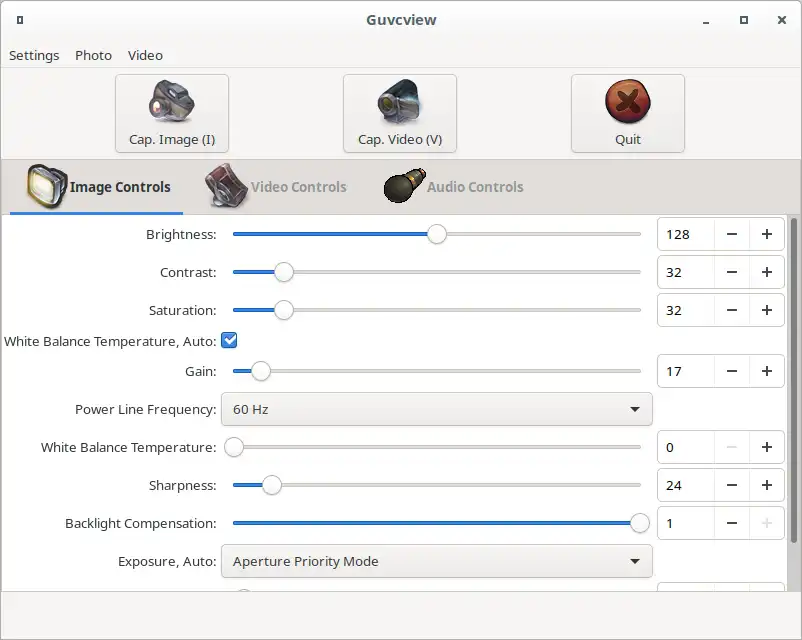The height and width of the screenshot is (640, 802).
Task: Increase Brightness with the plus button
Action: [767, 234]
